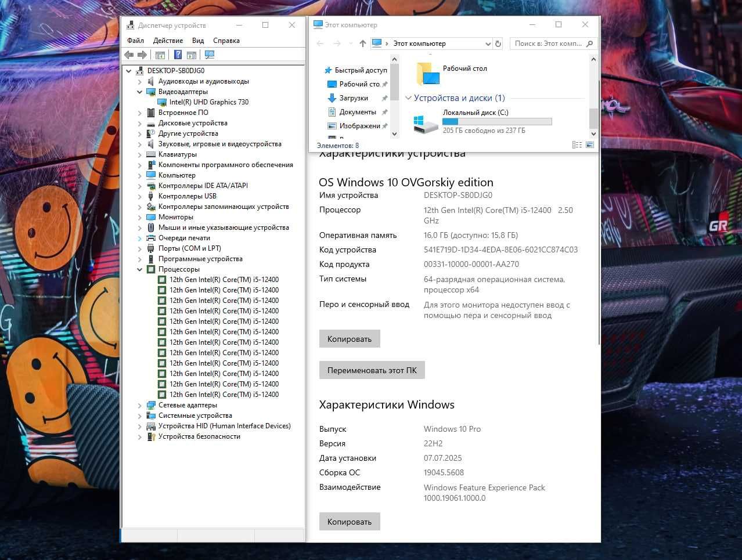The height and width of the screenshot is (560, 742).
Task: Select Компоненты программного обеспечения category
Action: pos(226,165)
